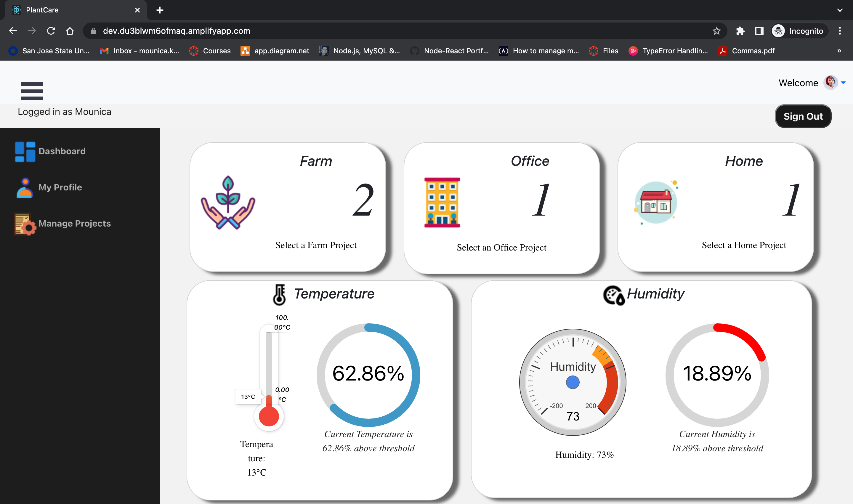This screenshot has height=504, width=853.
Task: Click the browser address bar URL
Action: point(177,31)
